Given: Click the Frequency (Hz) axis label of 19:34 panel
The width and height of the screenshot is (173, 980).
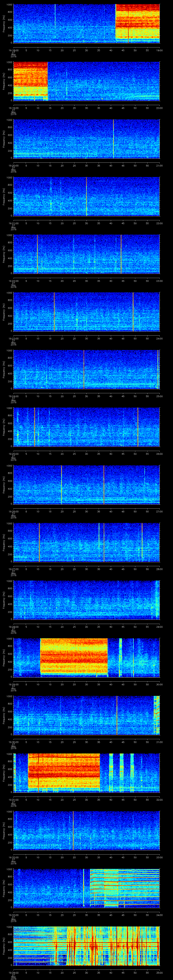Looking at the screenshot, I should (x=4, y=946).
